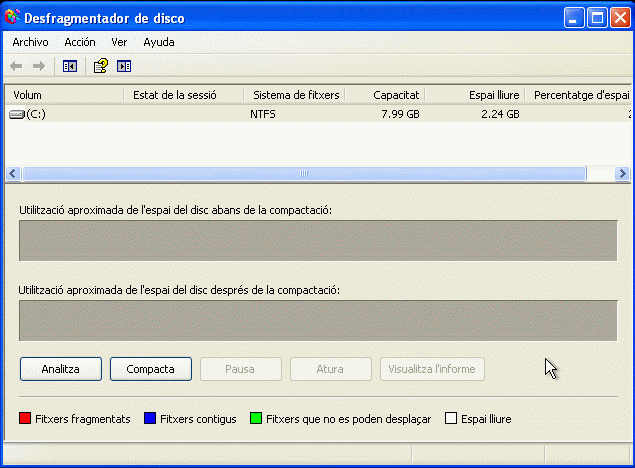Viewport: 635px width, 468px height.
Task: Click the show/hide console tree icon
Action: pos(70,66)
